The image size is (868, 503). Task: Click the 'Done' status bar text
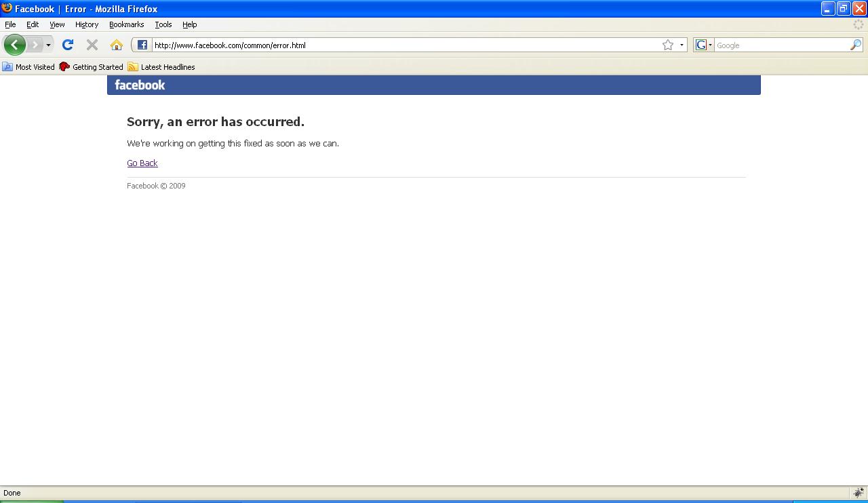pos(12,493)
